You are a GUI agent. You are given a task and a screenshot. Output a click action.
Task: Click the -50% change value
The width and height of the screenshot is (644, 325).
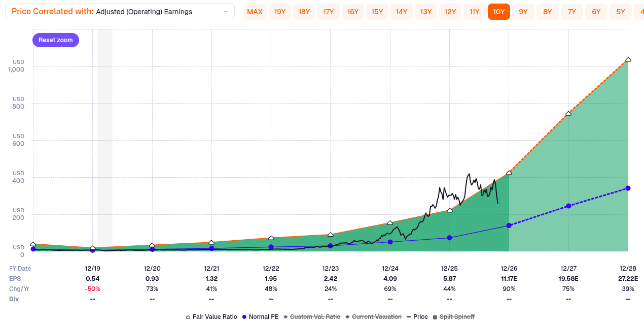tap(93, 289)
